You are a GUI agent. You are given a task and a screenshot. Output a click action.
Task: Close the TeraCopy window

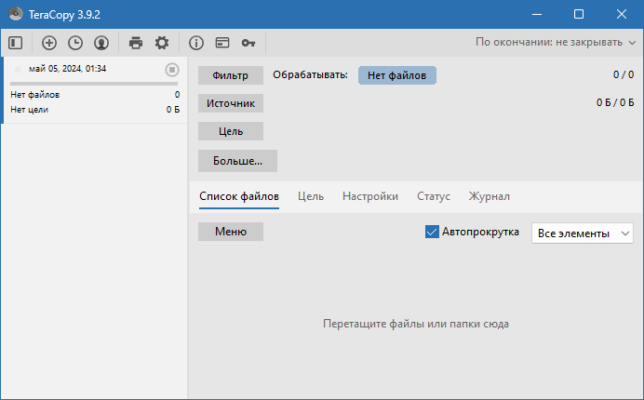621,14
